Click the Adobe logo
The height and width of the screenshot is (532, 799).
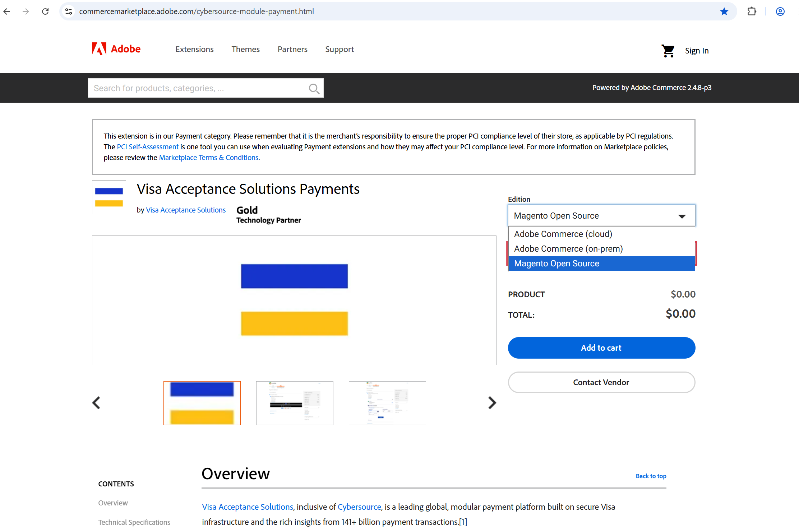pyautogui.click(x=116, y=49)
